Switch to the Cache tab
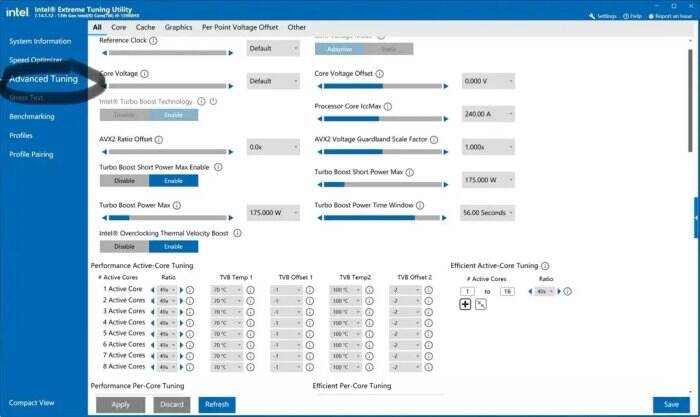 [146, 27]
